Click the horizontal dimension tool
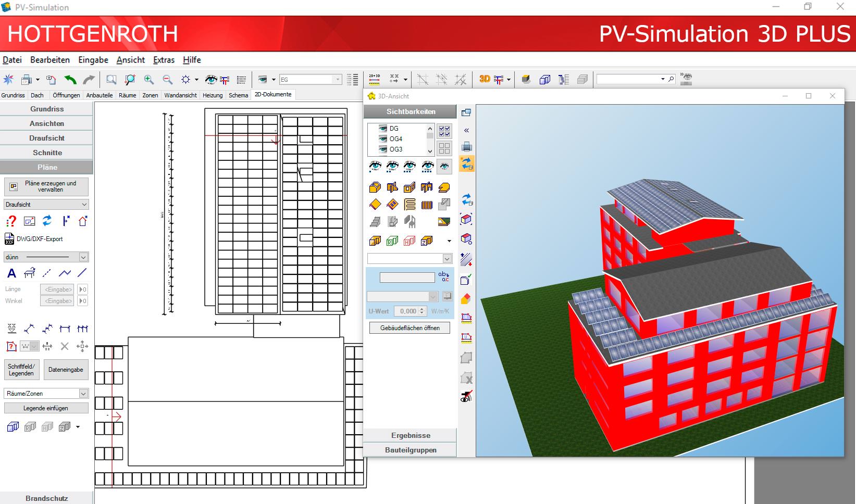 (x=65, y=329)
